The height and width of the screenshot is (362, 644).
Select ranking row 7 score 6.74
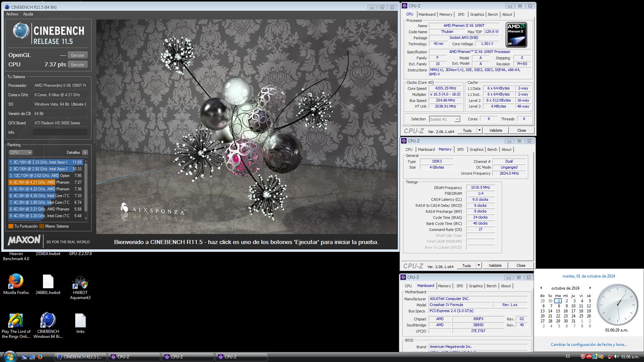[x=46, y=202]
